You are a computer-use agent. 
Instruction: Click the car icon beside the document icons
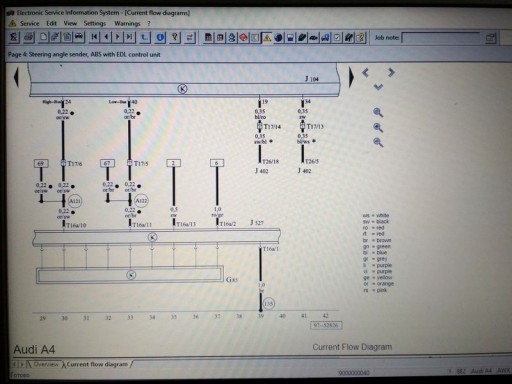(79, 37)
